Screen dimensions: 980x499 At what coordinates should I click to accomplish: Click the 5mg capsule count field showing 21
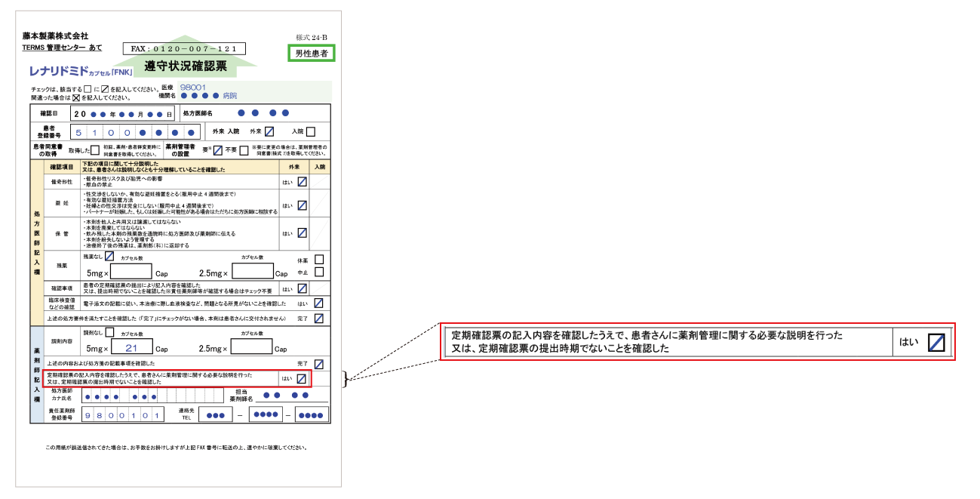131,347
